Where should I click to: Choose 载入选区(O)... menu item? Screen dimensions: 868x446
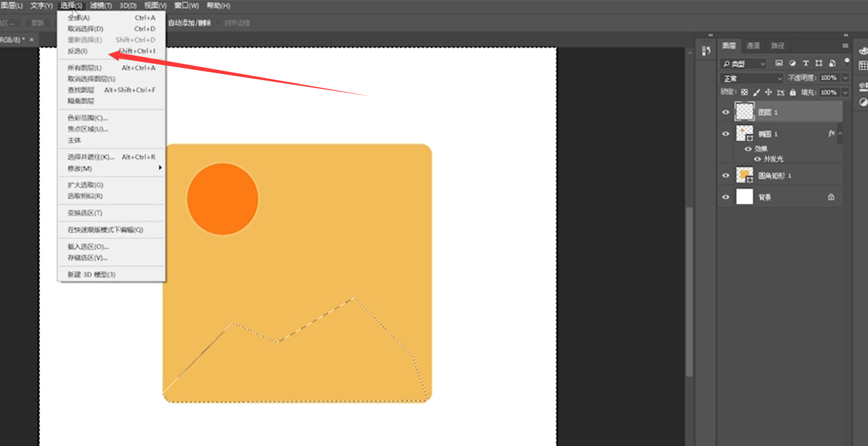[112, 246]
